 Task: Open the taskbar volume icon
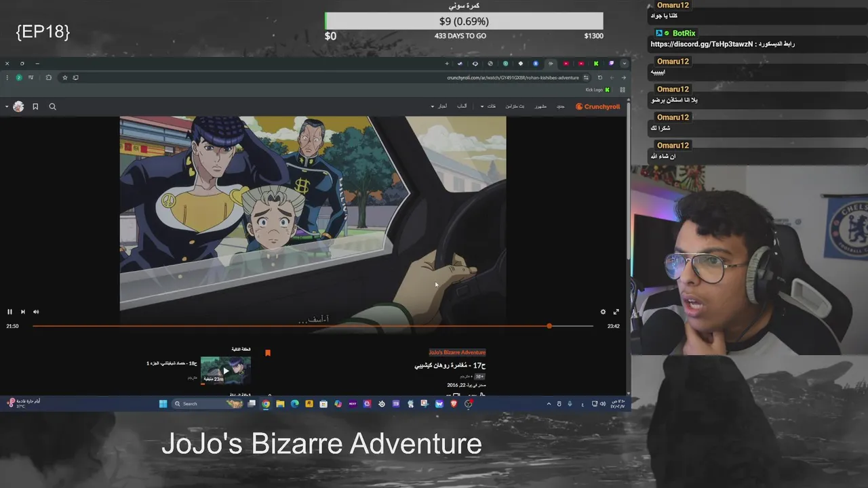click(x=603, y=403)
